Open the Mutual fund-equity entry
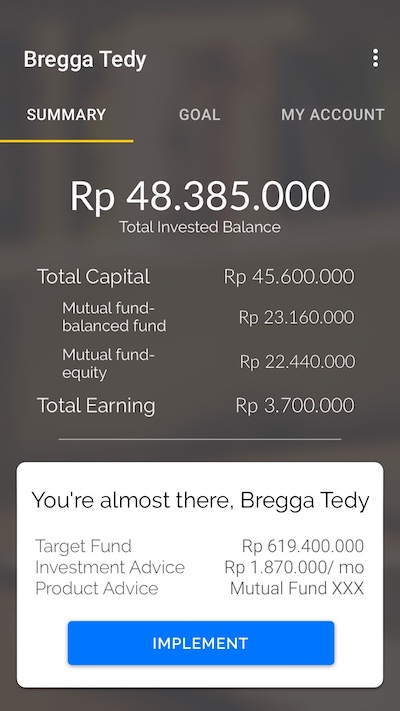This screenshot has height=711, width=400. [108, 363]
